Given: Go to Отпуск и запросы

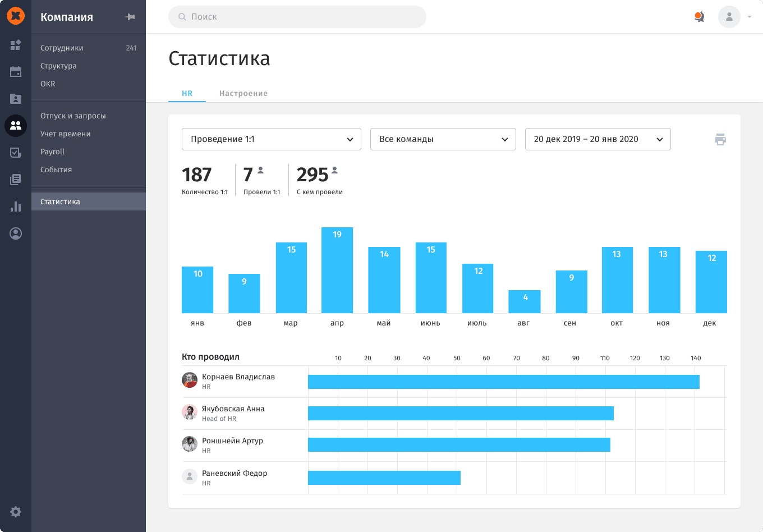Looking at the screenshot, I should coord(73,116).
